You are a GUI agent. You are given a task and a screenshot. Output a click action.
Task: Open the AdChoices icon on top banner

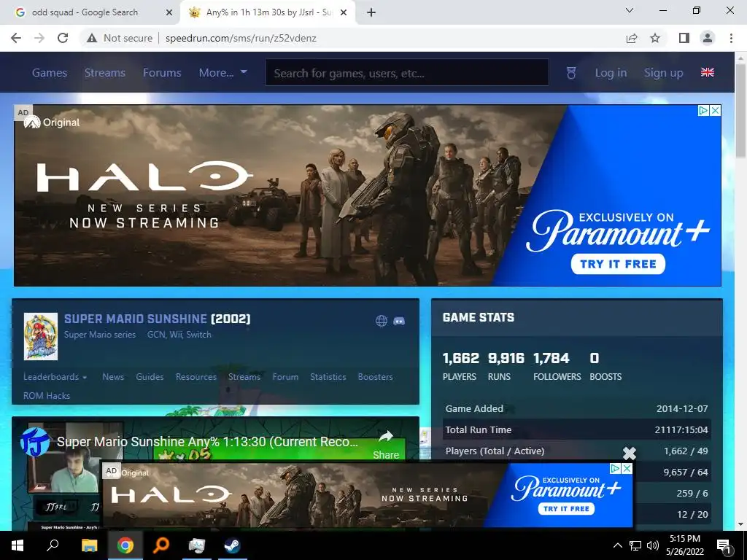click(x=703, y=111)
